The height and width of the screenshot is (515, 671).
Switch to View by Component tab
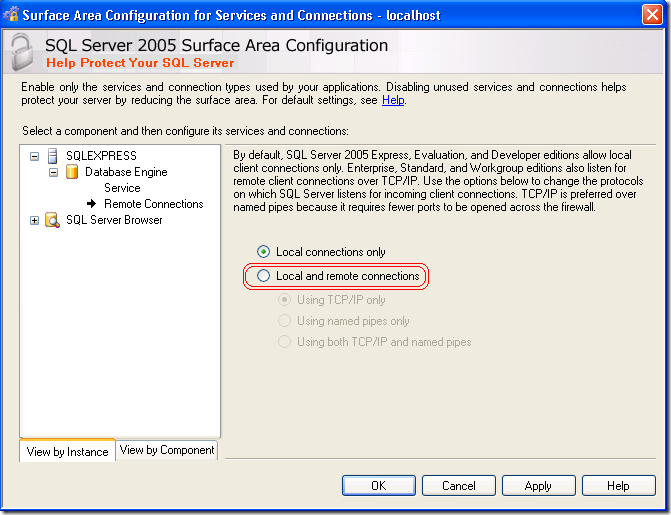(x=167, y=450)
